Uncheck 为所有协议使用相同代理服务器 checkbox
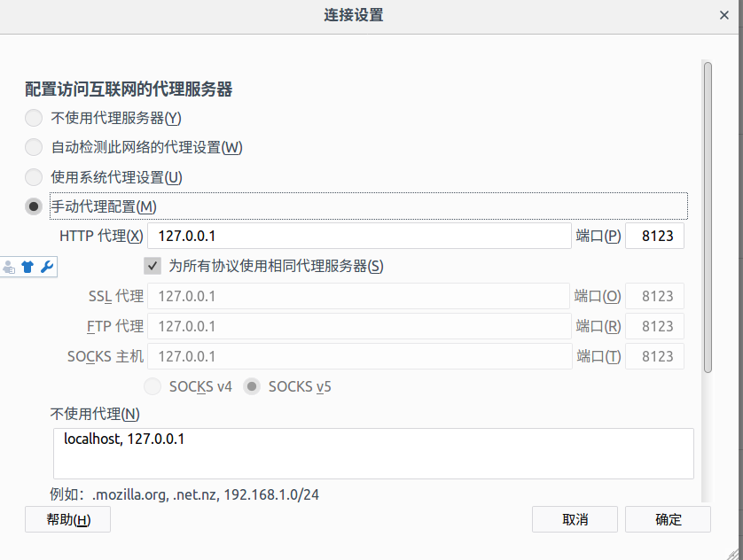The height and width of the screenshot is (560, 743). [x=153, y=266]
